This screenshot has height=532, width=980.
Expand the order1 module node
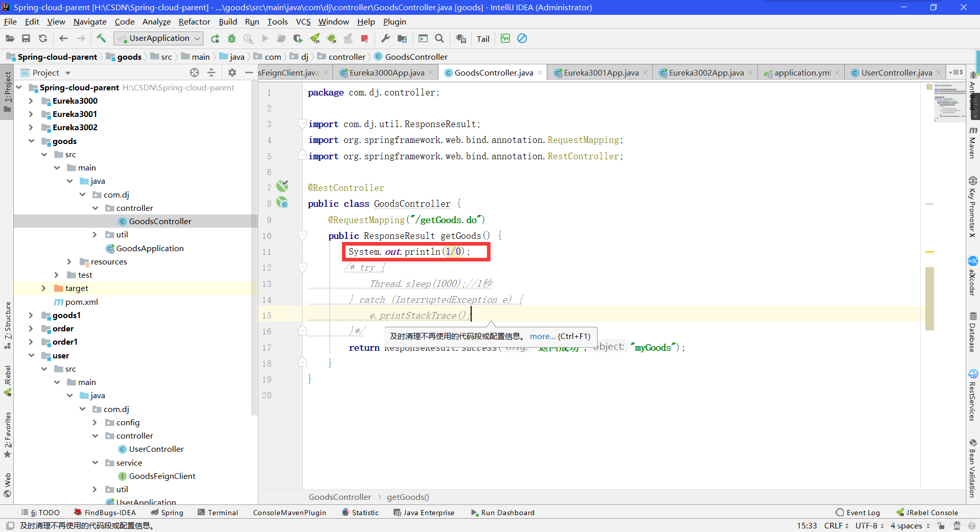31,342
